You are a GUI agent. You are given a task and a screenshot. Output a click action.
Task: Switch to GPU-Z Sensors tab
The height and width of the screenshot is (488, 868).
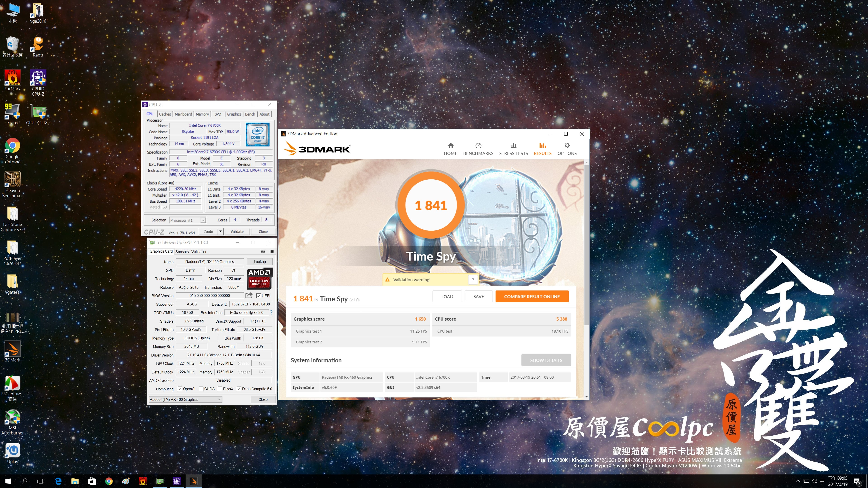(x=182, y=252)
